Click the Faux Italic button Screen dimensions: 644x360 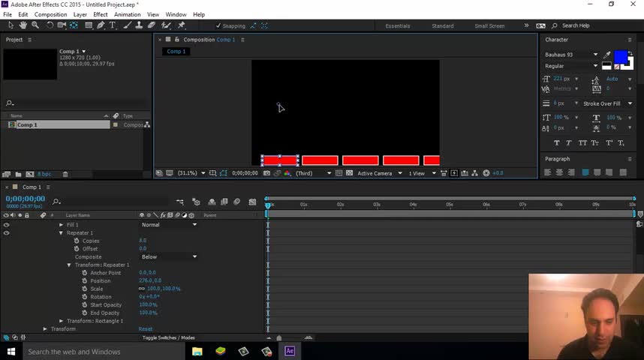[x=569, y=142]
